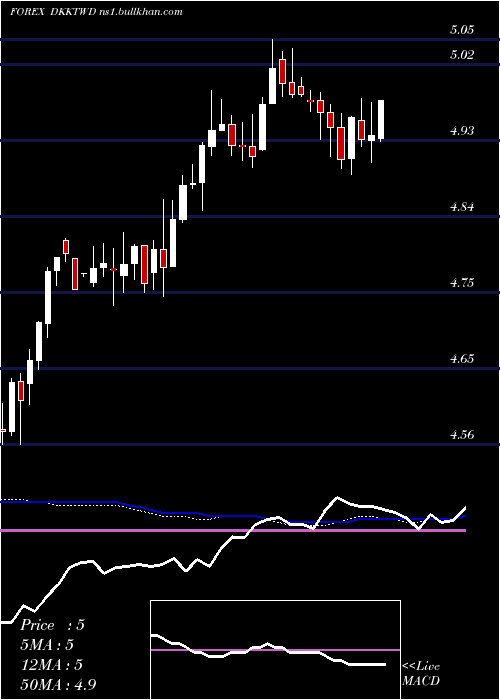The height and width of the screenshot is (700, 500).
Task: Click the last white candlestick on the chart
Action: point(381,120)
